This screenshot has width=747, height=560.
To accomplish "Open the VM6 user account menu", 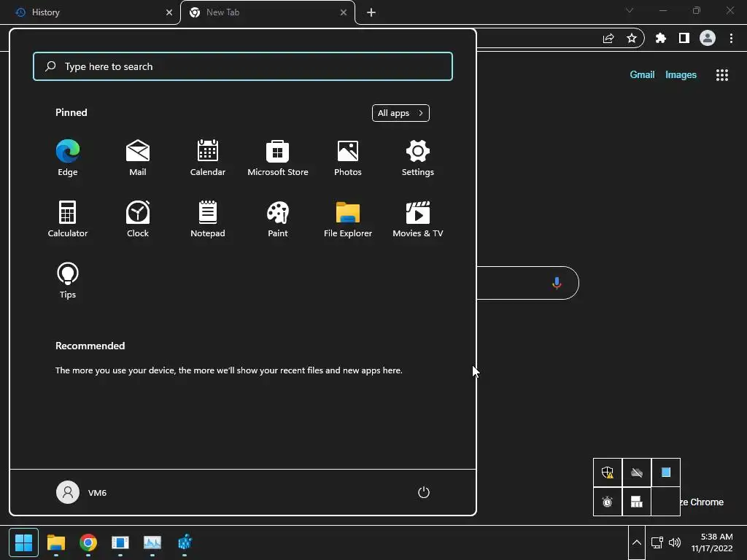I will [82, 492].
